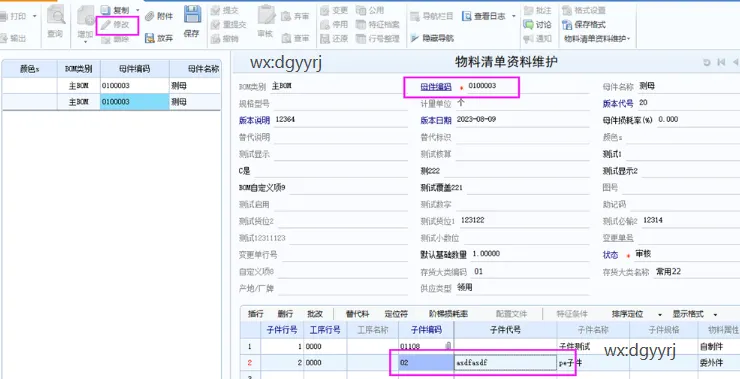Click the 重提交 resubmit icon
This screenshot has width=740, height=379.
coord(215,25)
